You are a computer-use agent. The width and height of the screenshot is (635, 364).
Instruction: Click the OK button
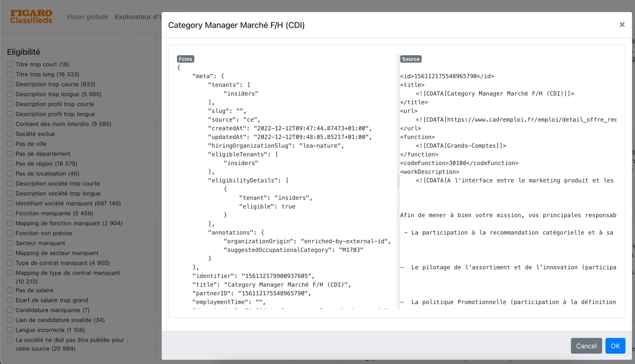point(615,346)
